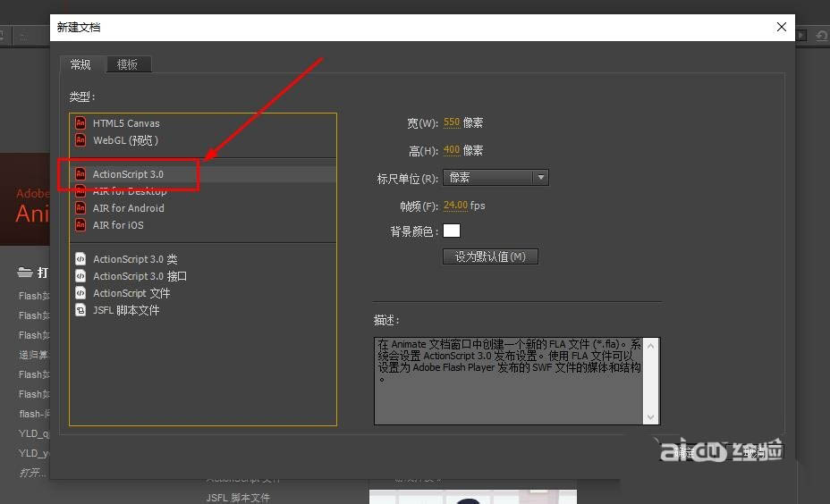This screenshot has height=504, width=830.
Task: Open the 标尺单位 dropdown
Action: [x=495, y=177]
